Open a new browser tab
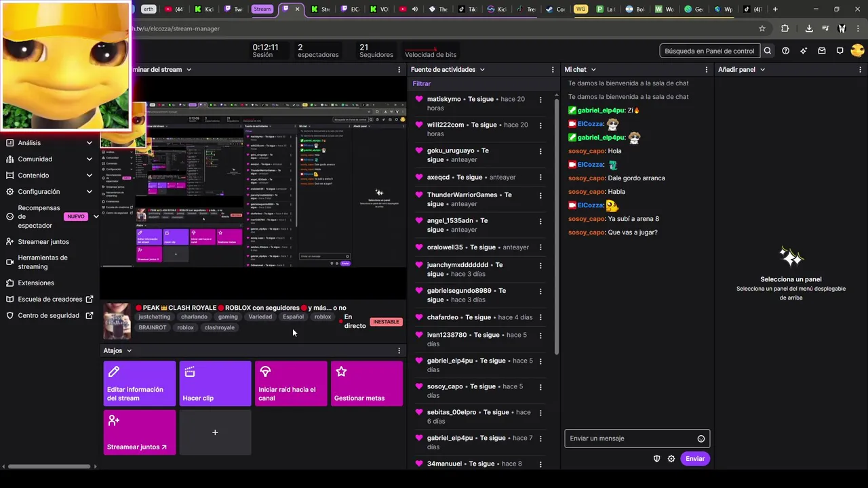Viewport: 868px width, 488px height. [x=775, y=9]
